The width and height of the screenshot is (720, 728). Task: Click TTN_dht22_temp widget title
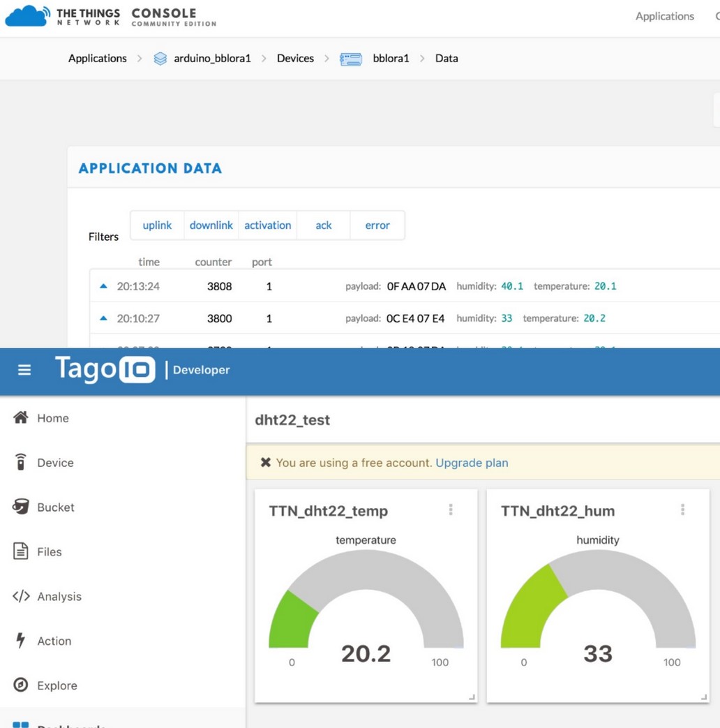click(x=328, y=511)
